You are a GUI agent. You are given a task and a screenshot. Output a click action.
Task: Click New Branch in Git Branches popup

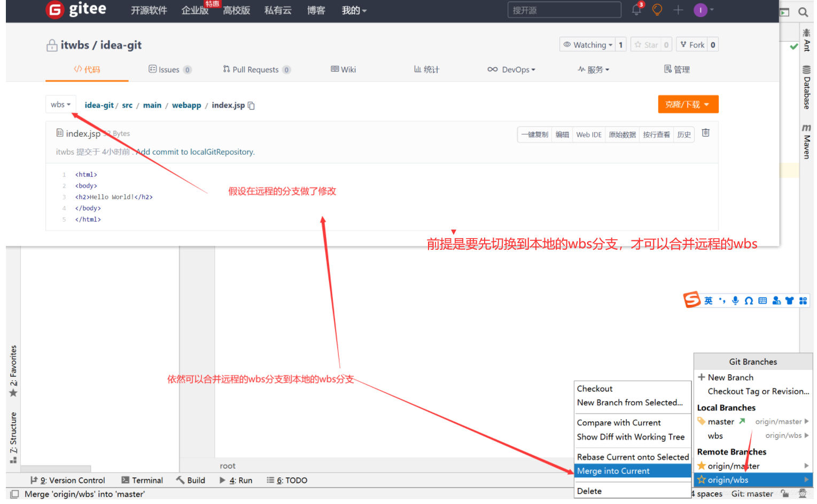(x=753, y=377)
